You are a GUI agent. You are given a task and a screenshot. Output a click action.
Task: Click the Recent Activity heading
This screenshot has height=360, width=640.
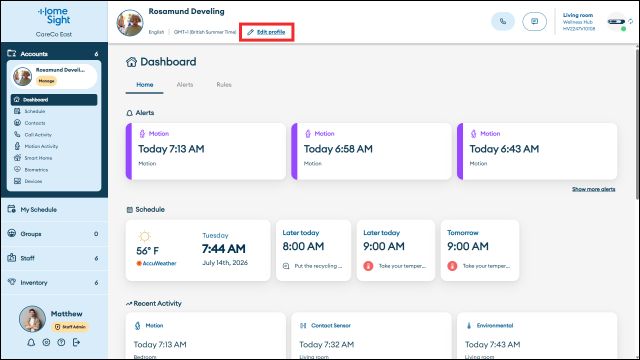pyautogui.click(x=157, y=303)
